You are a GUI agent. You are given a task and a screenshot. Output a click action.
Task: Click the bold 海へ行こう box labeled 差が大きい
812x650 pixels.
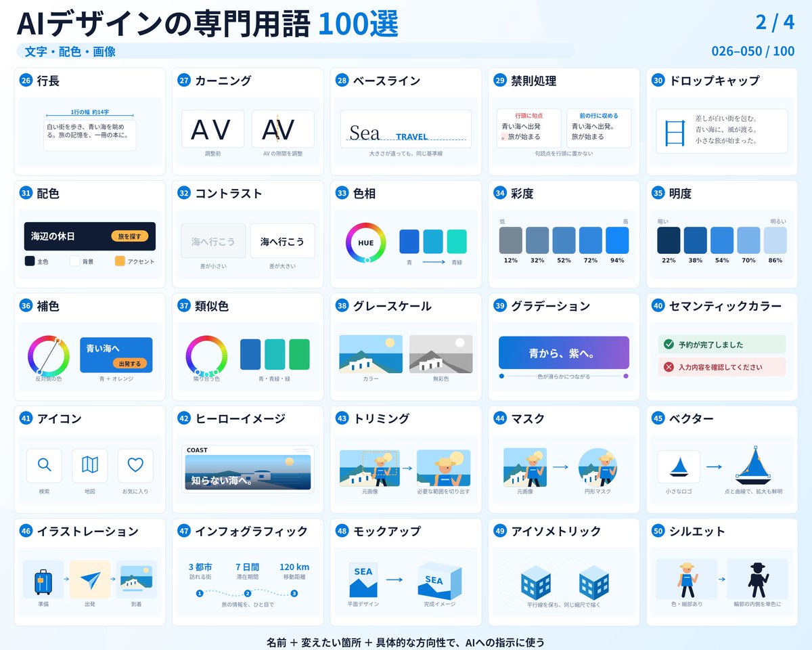(282, 241)
